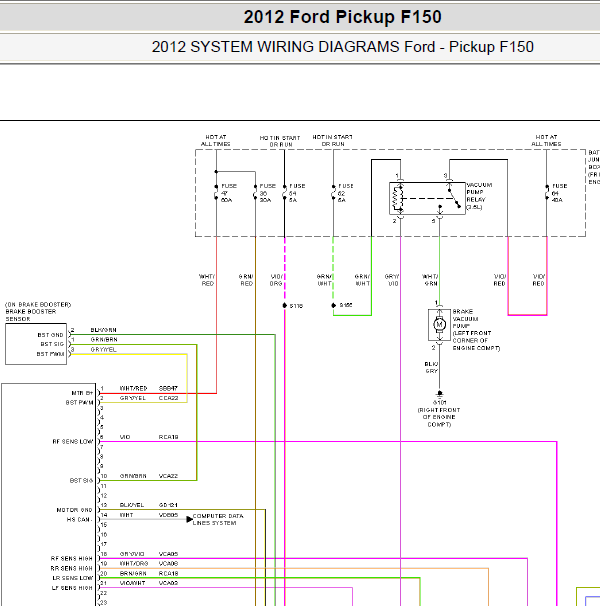
Task: Click the BLK/GRY wire label
Action: click(431, 367)
